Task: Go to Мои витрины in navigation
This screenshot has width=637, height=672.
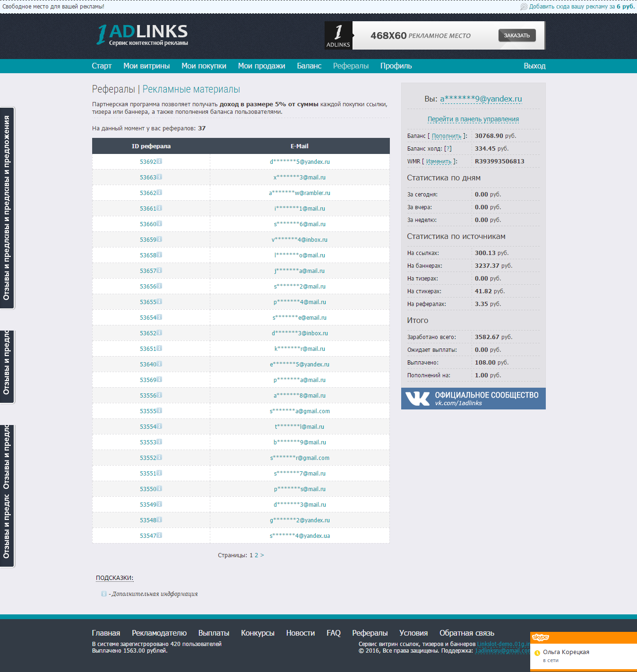Action: [146, 66]
